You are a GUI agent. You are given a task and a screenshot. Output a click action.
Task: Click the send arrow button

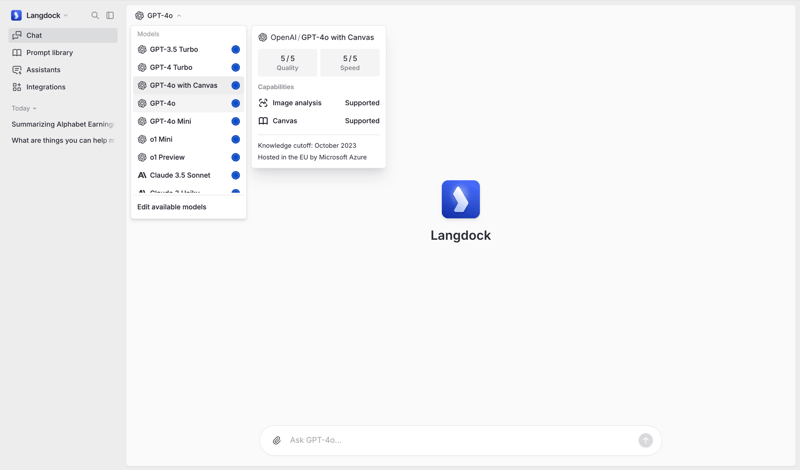point(645,440)
